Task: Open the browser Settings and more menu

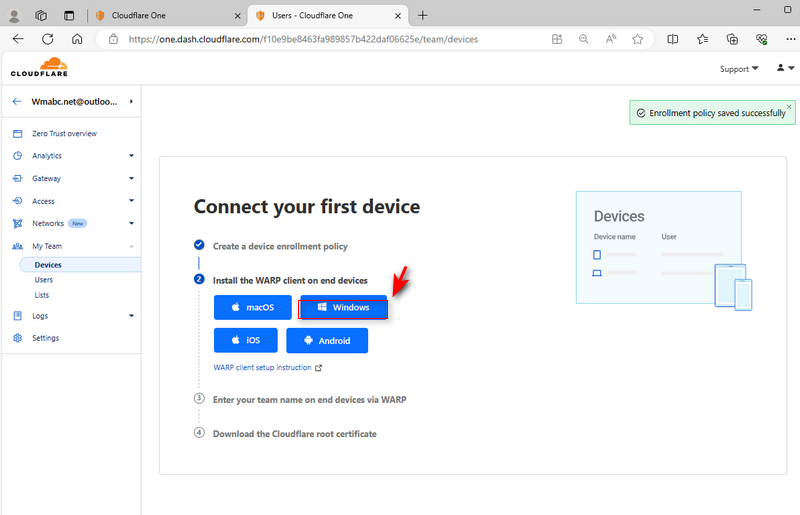Action: coord(790,39)
